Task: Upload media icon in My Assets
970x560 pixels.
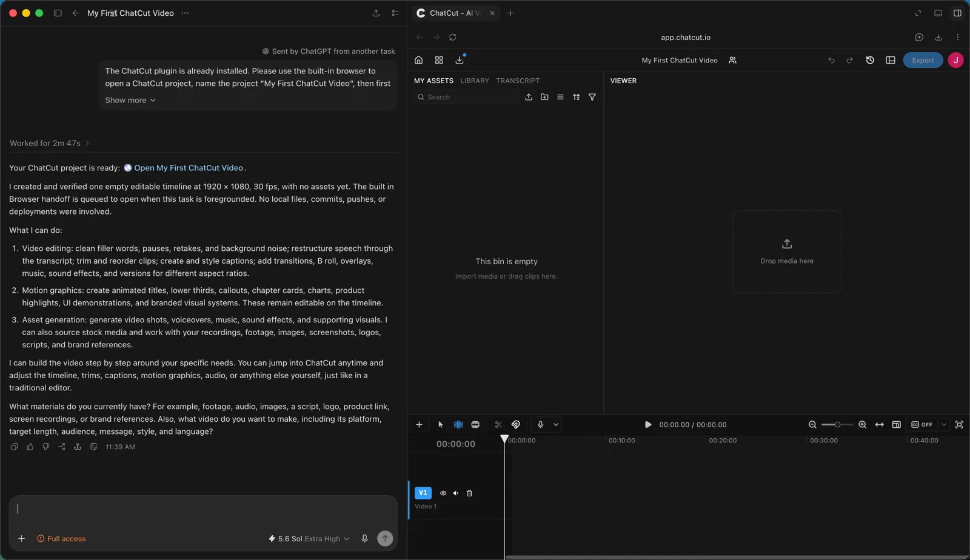Action: 529,97
